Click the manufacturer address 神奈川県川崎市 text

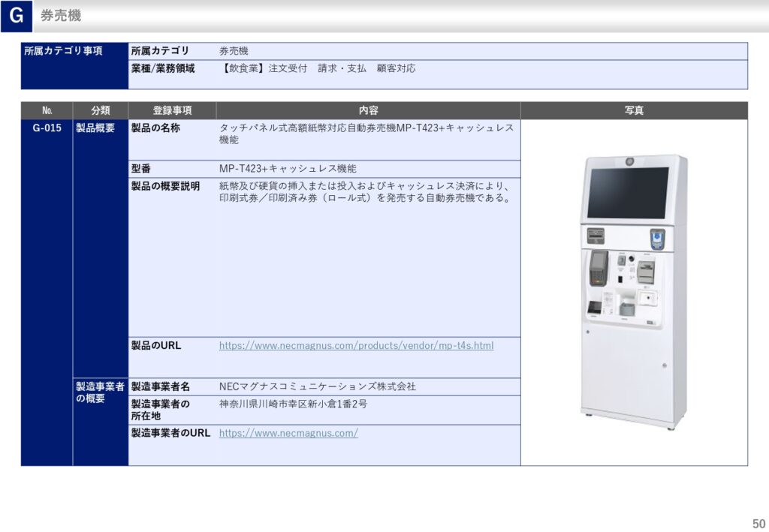[293, 404]
